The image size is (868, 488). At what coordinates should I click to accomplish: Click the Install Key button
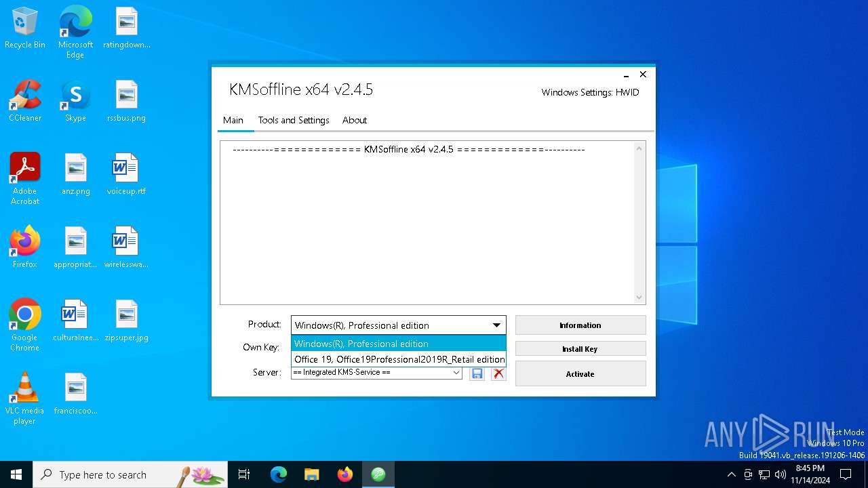tap(580, 349)
